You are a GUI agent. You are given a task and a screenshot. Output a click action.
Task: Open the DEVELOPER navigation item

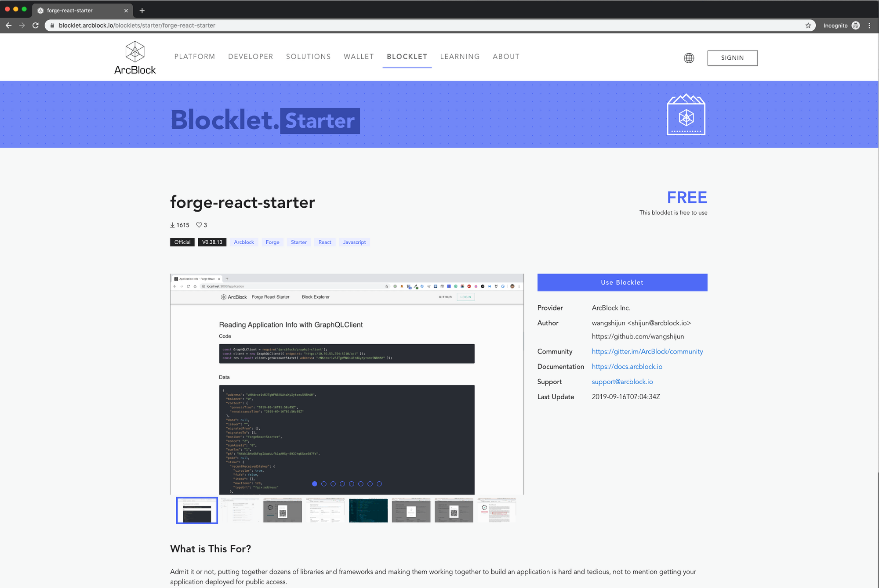[x=251, y=57]
